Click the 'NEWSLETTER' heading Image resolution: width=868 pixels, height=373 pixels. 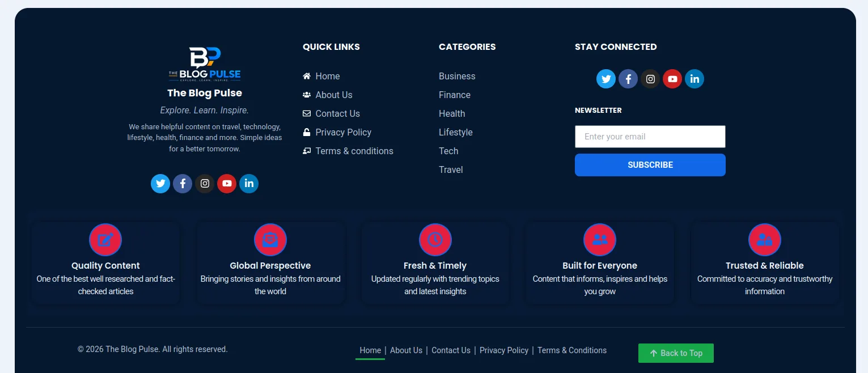(x=598, y=110)
